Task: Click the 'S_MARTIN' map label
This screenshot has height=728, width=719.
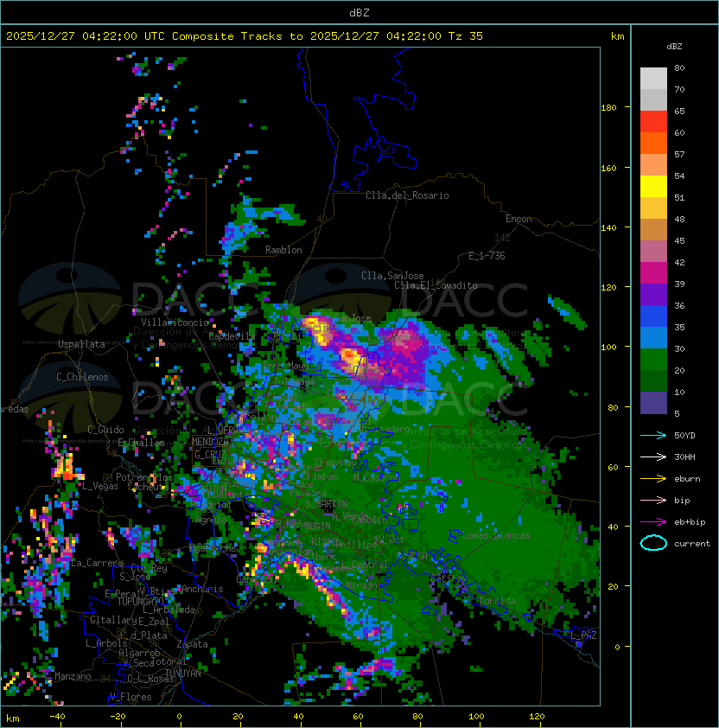Action: 327,503
